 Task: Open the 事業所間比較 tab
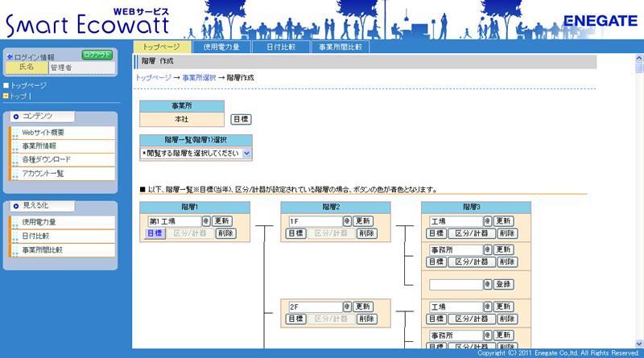(341, 47)
